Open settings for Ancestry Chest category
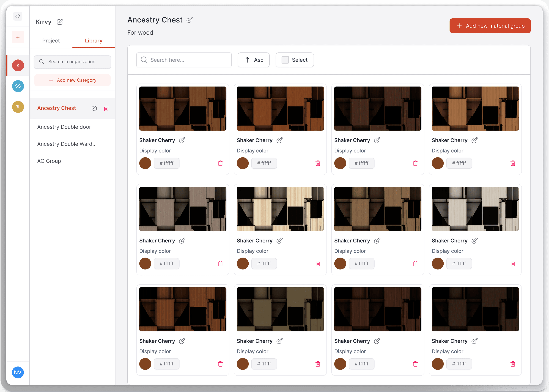Viewport: 549px width, 392px height. tap(94, 108)
